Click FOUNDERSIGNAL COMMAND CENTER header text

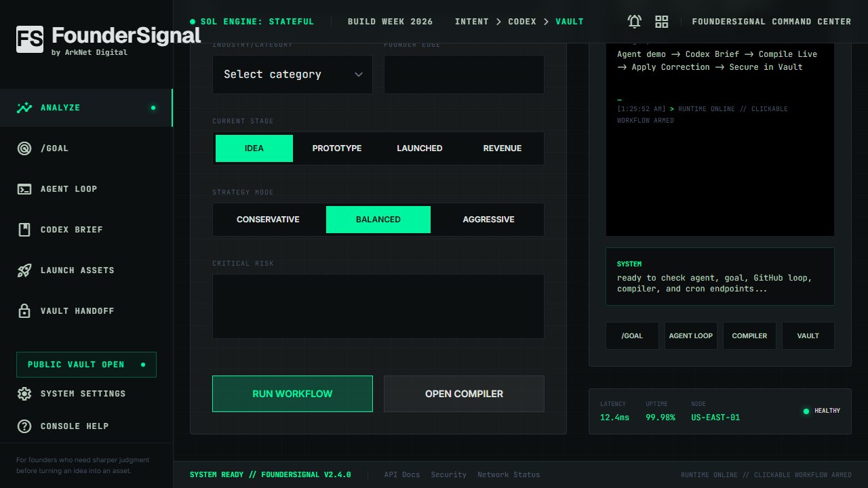pos(772,22)
